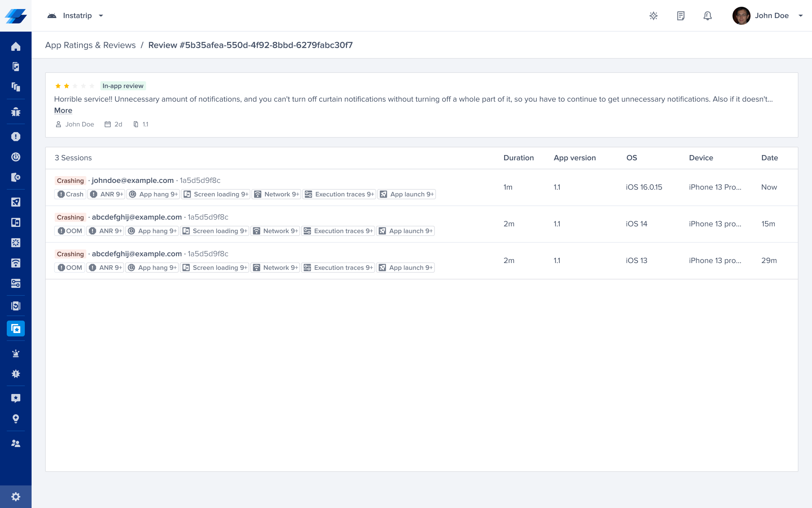The width and height of the screenshot is (812, 508).
Task: Click Network 9+ tag in second session
Action: click(x=276, y=231)
